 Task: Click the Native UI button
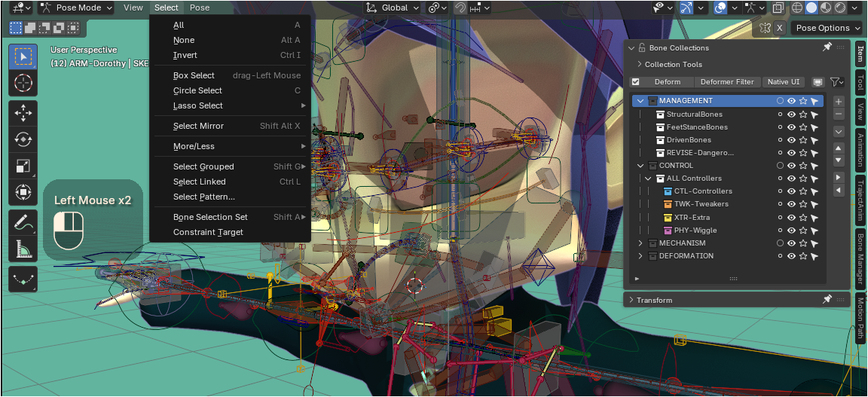784,82
